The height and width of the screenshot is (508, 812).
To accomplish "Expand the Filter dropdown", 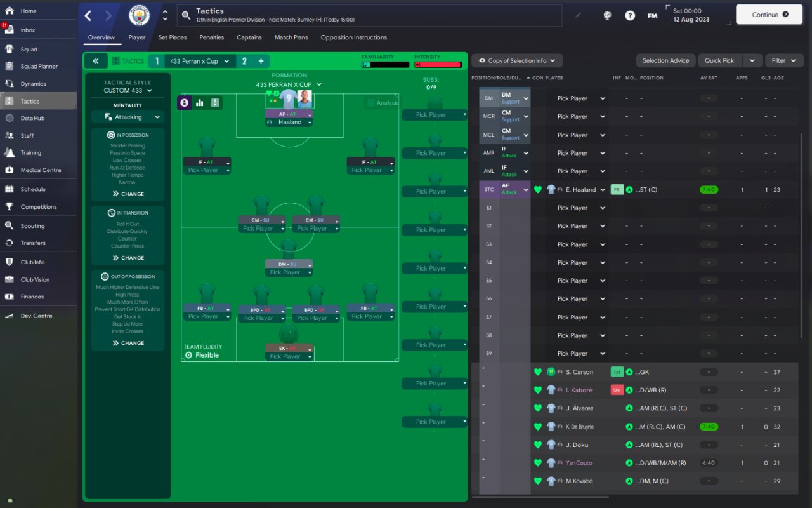I will point(784,61).
